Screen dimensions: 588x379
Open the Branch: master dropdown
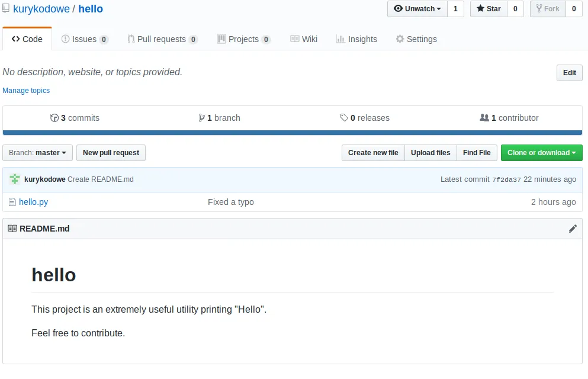click(37, 153)
